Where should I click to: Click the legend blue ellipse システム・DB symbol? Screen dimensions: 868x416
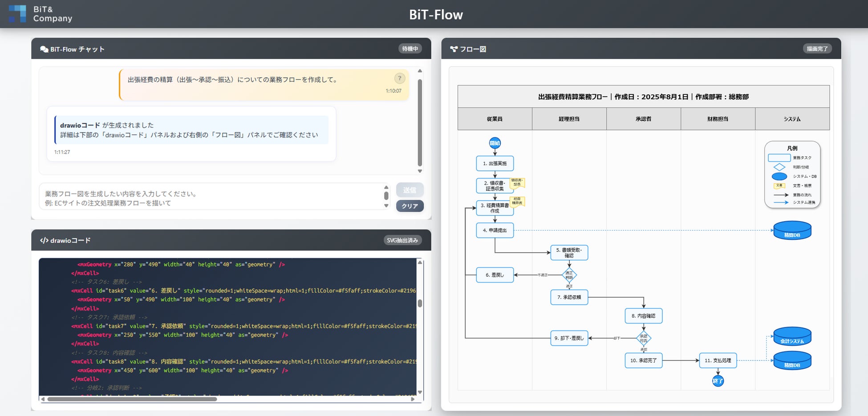pyautogui.click(x=779, y=176)
